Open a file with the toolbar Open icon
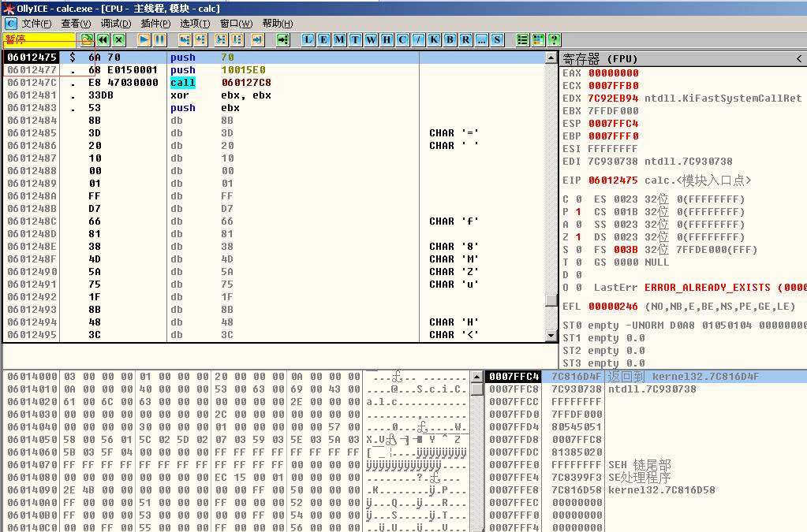The width and height of the screenshot is (807, 532). click(x=87, y=39)
